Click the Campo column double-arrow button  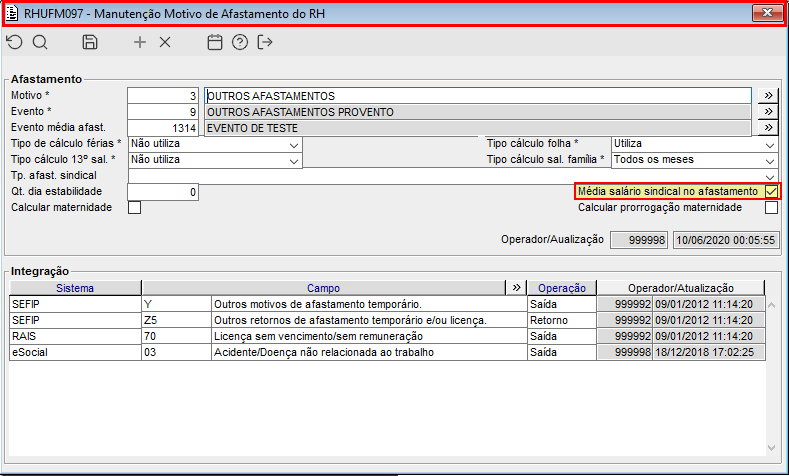[516, 288]
